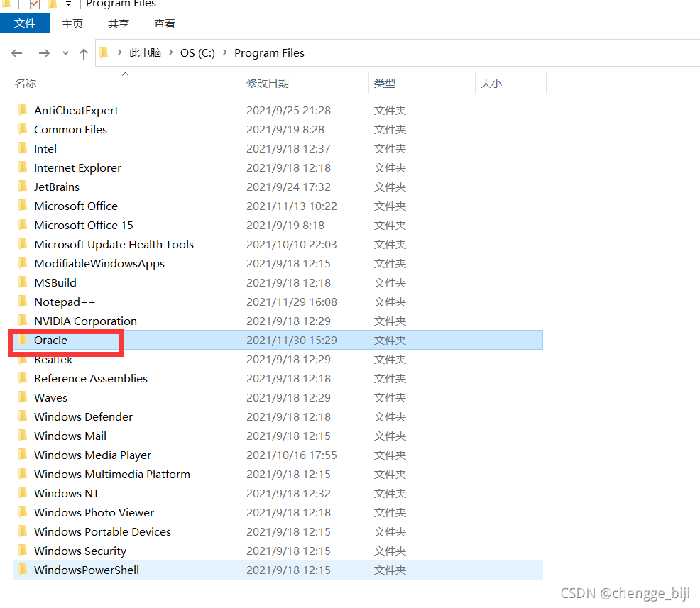Sort by 修改日期 column header

coord(268,84)
